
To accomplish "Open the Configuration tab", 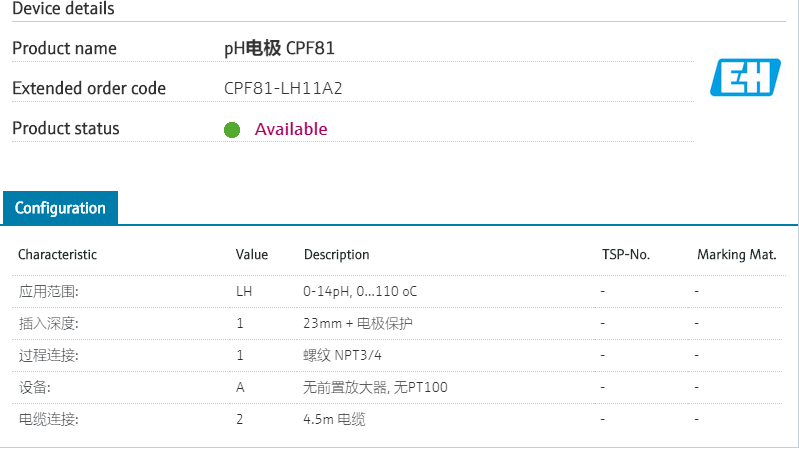I will (x=60, y=208).
